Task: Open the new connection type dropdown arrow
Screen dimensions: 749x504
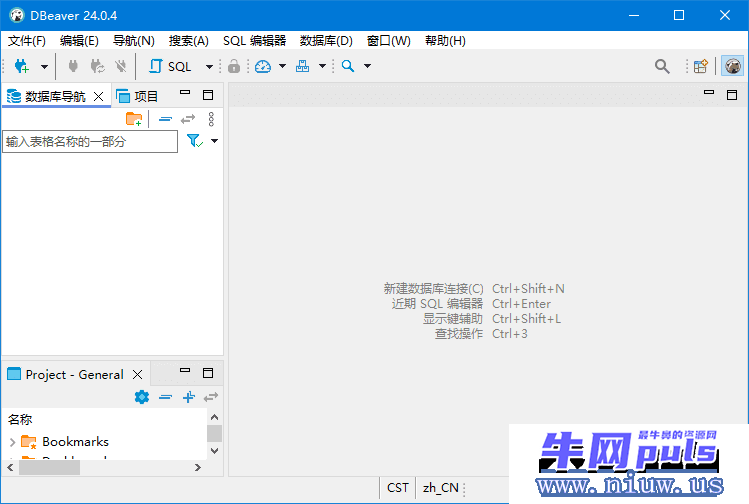Action: 44,66
